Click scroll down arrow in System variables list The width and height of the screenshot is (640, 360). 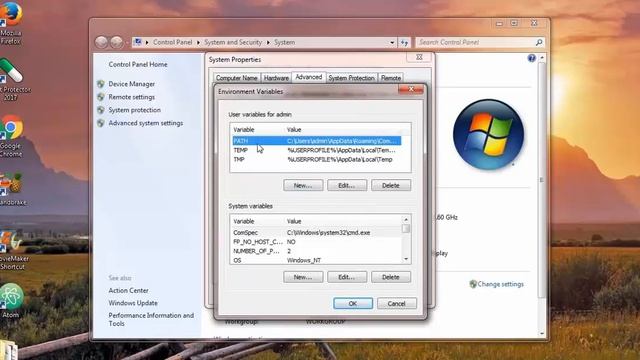(x=406, y=259)
